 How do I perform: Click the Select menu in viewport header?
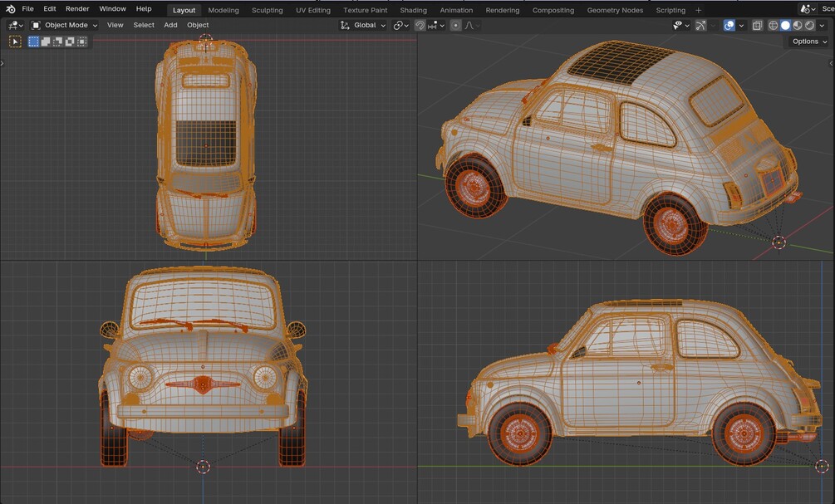tap(144, 25)
